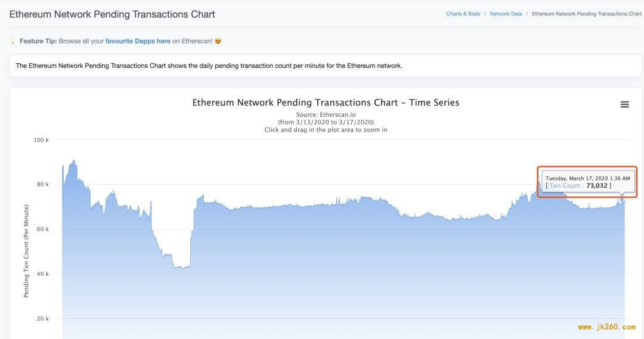Screen dimensions: 644x339
Task: Click the page heading at the top left
Action: [x=112, y=14]
